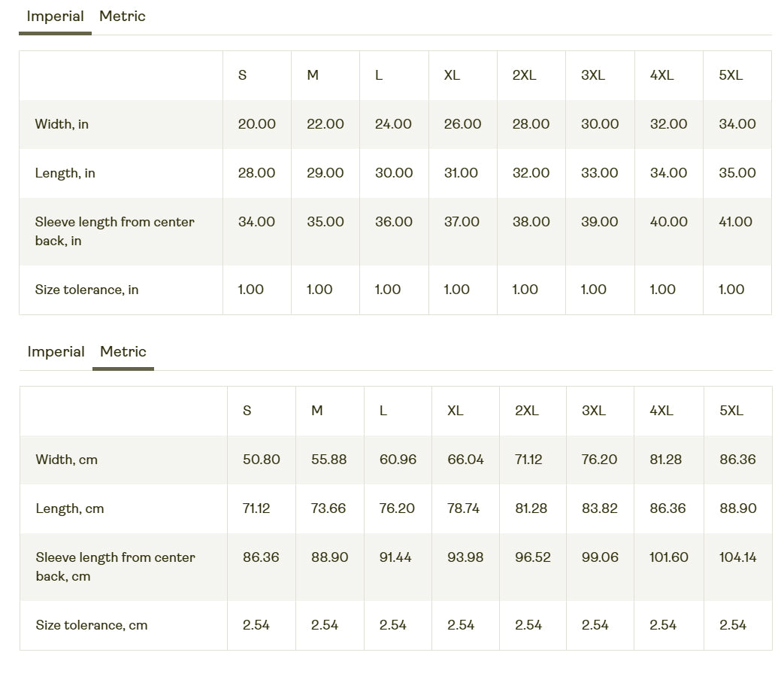Click the 20.00 width cell for size S

click(257, 124)
